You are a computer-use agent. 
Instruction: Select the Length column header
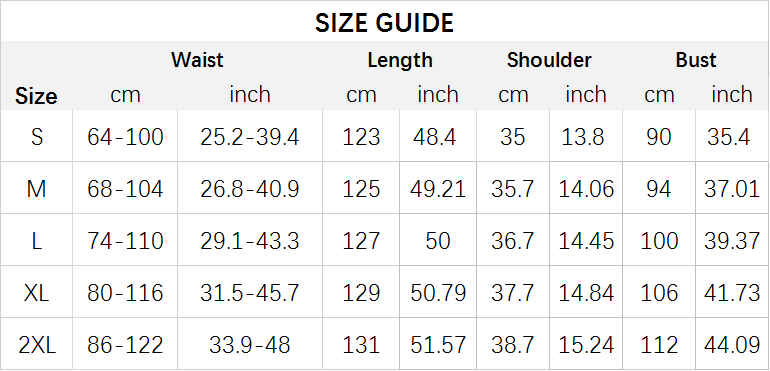[x=400, y=60]
